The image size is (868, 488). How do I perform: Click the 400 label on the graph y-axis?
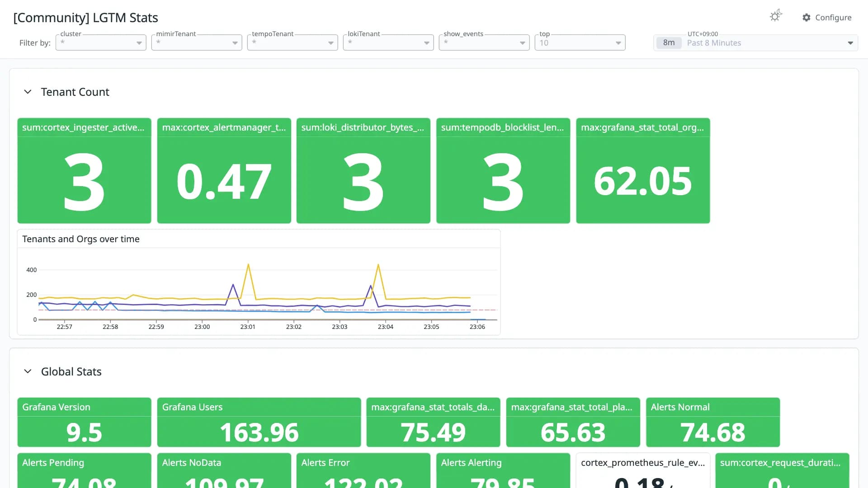click(x=31, y=270)
